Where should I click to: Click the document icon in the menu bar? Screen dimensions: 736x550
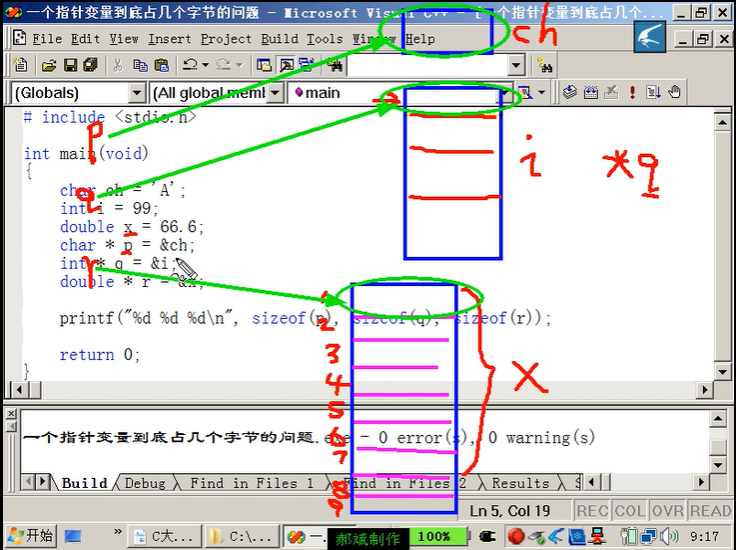pos(19,38)
